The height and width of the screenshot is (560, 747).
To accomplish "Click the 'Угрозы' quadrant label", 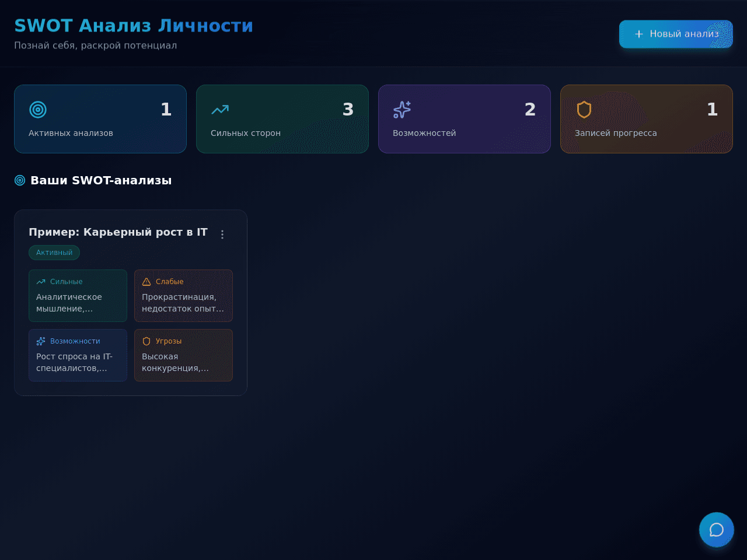I will coord(169,341).
